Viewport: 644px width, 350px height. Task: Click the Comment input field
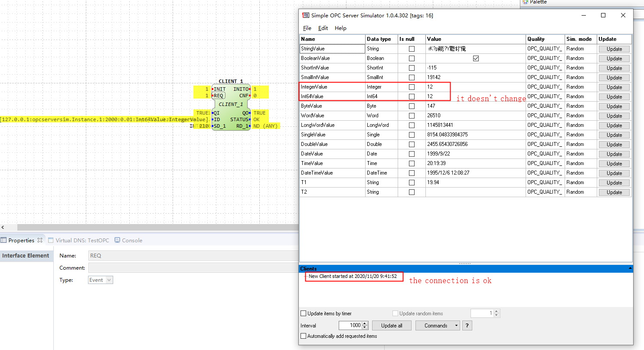(x=193, y=268)
